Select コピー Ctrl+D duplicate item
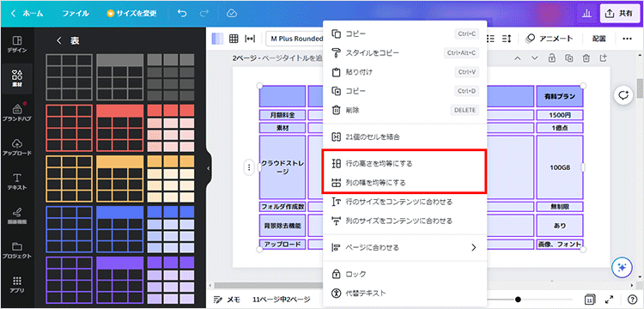The height and width of the screenshot is (309, 644). pos(405,91)
